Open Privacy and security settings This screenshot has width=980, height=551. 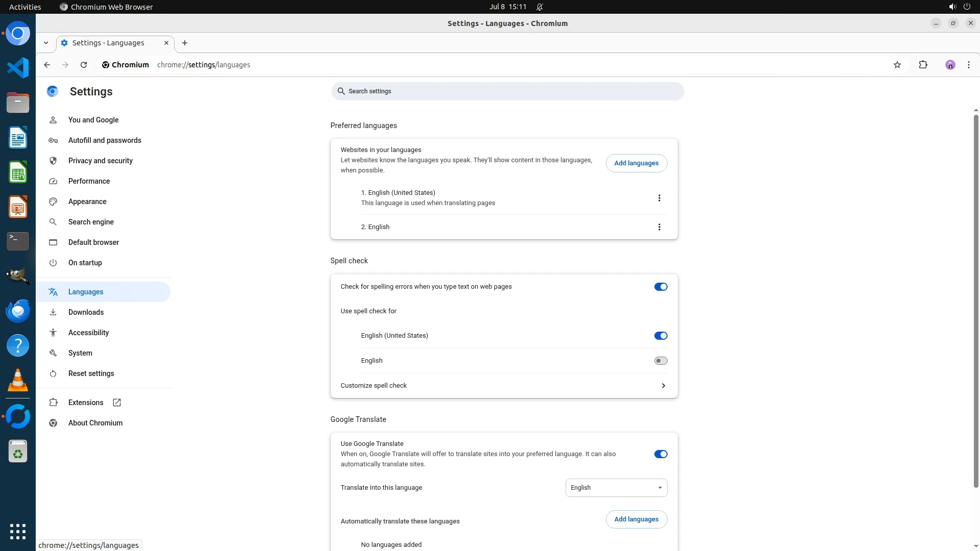tap(100, 161)
